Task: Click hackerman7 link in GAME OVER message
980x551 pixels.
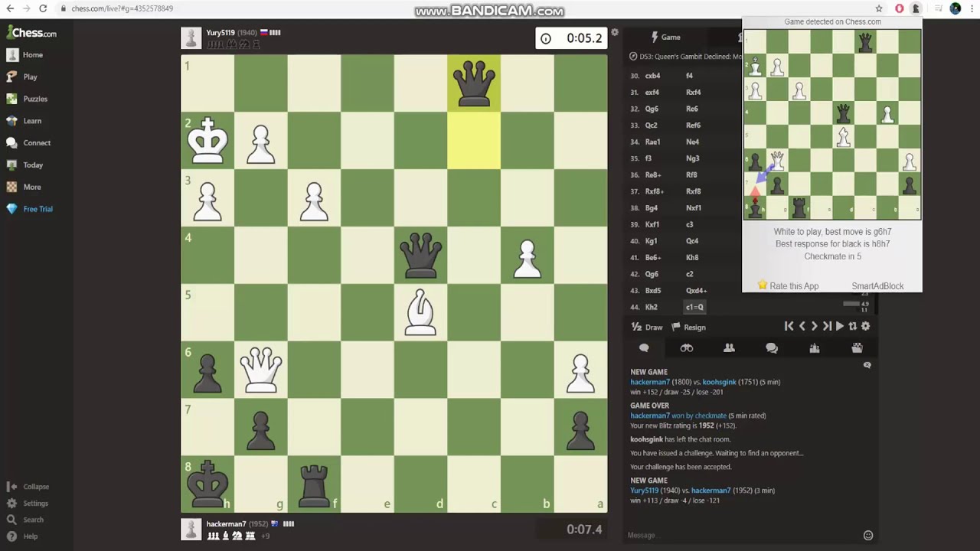Action: pyautogui.click(x=650, y=416)
